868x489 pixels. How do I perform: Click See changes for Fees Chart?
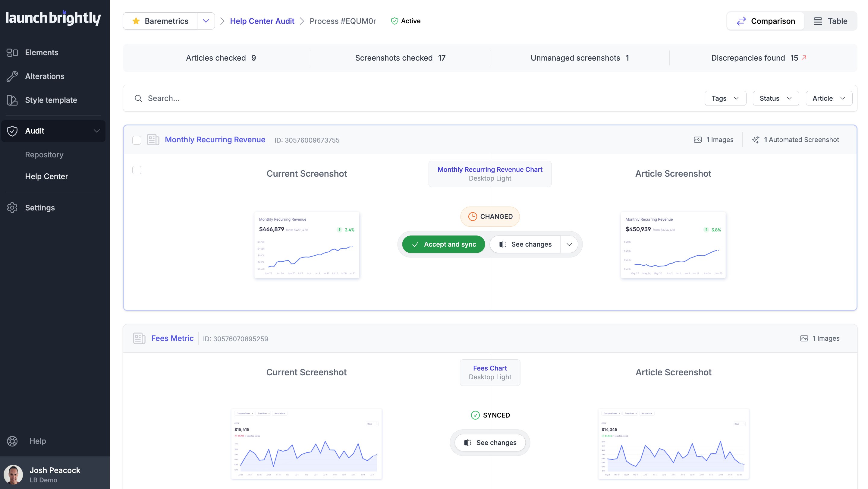(490, 443)
